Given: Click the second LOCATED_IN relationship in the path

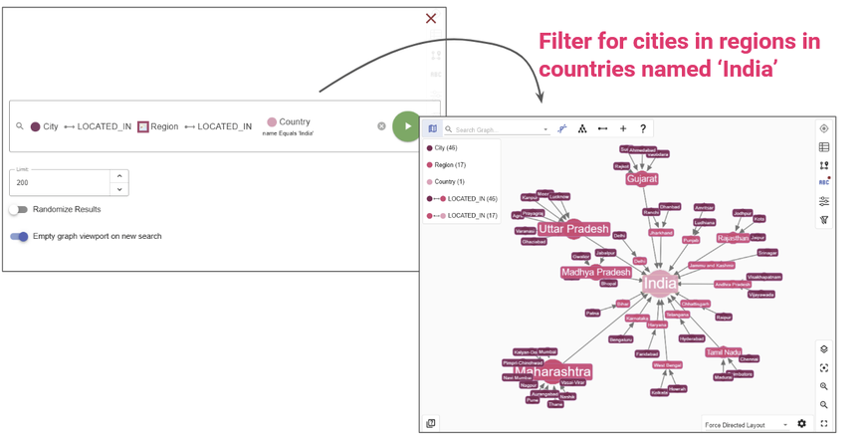Looking at the screenshot, I should coord(218,126).
